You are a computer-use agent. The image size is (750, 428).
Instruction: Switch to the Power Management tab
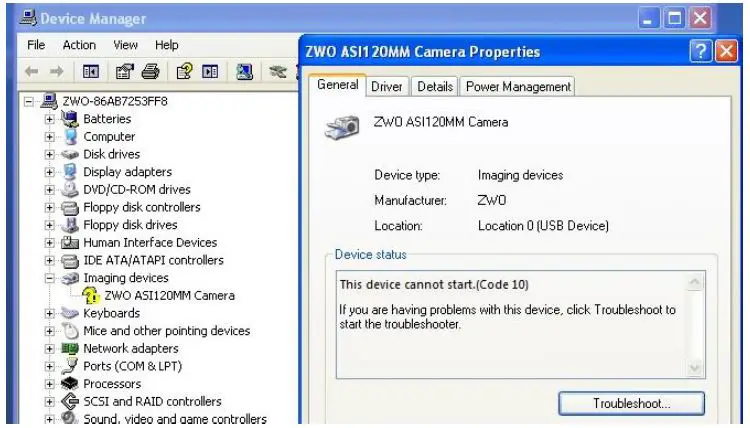pos(518,87)
